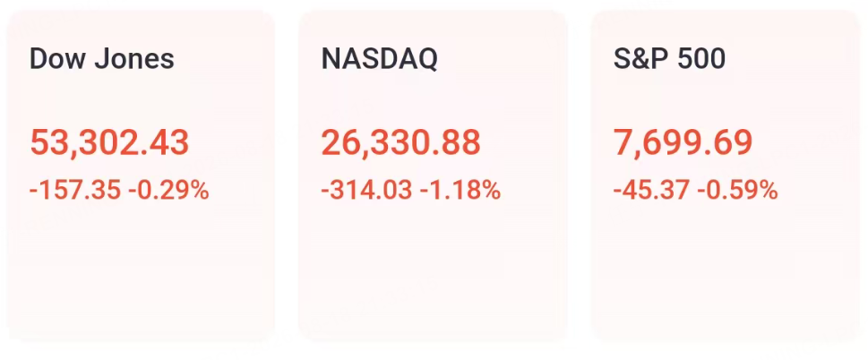Click the Dow Jones value 53,302.43

pyautogui.click(x=109, y=142)
